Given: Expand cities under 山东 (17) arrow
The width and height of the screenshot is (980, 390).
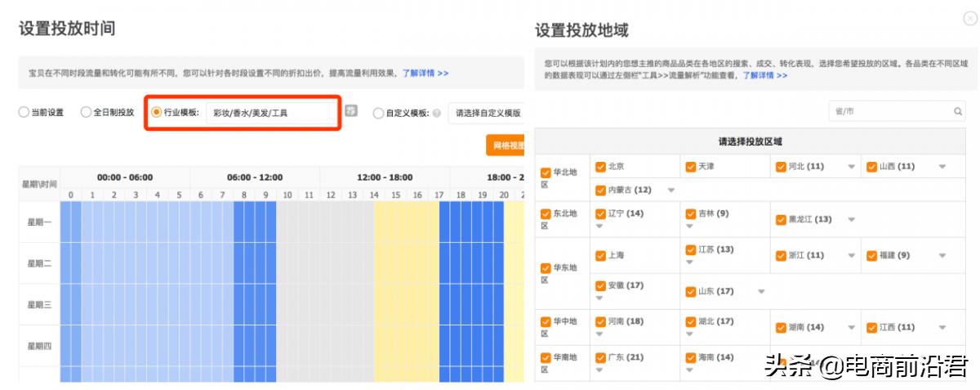Looking at the screenshot, I should (x=761, y=292).
